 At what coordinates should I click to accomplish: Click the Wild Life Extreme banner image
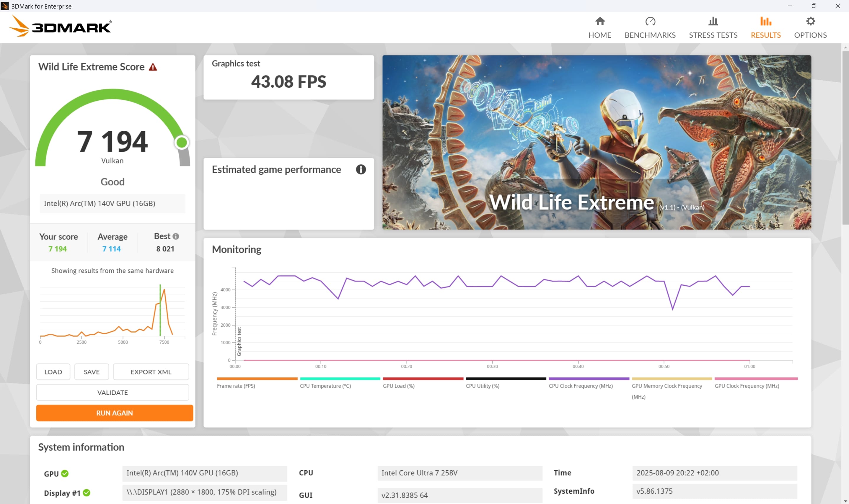click(x=597, y=142)
